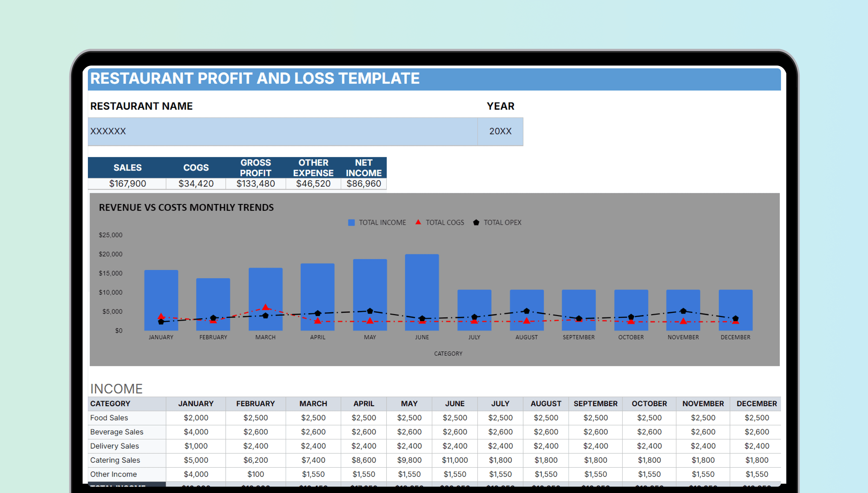Screen dimensions: 868x493
Task: Click the $167,900 sales total cell
Action: 127,184
